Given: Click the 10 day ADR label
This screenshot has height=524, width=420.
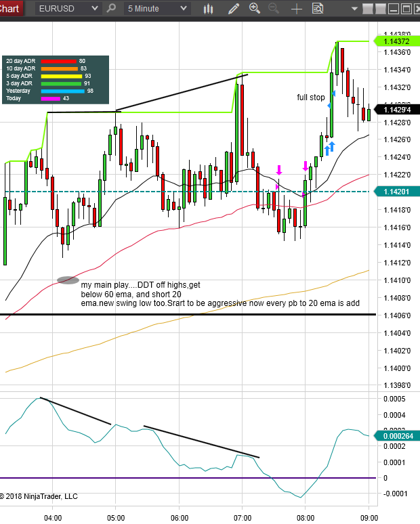Looking at the screenshot, I should pos(20,68).
